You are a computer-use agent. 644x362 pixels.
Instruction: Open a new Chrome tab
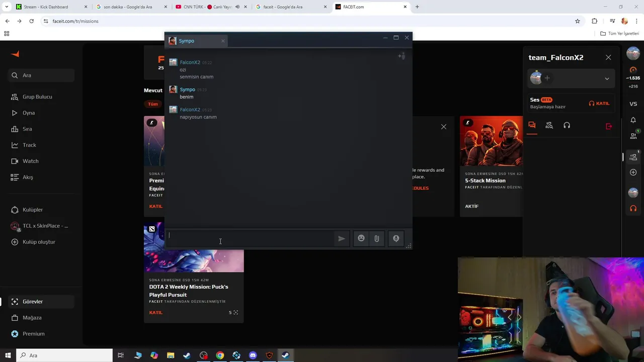(x=417, y=7)
